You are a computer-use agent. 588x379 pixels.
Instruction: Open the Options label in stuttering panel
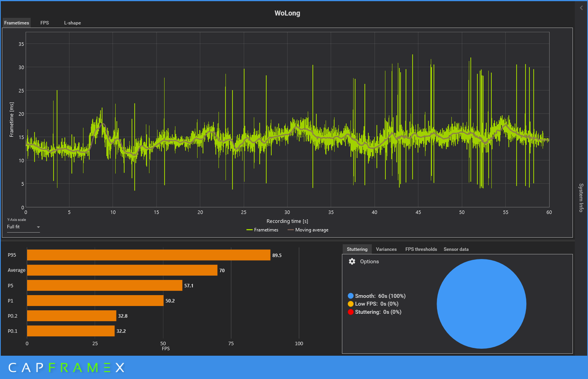pyautogui.click(x=369, y=261)
